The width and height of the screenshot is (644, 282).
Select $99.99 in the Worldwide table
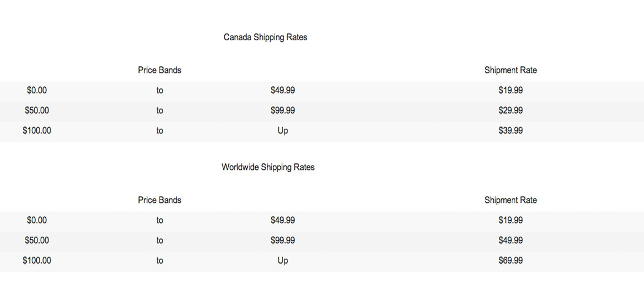(282, 240)
